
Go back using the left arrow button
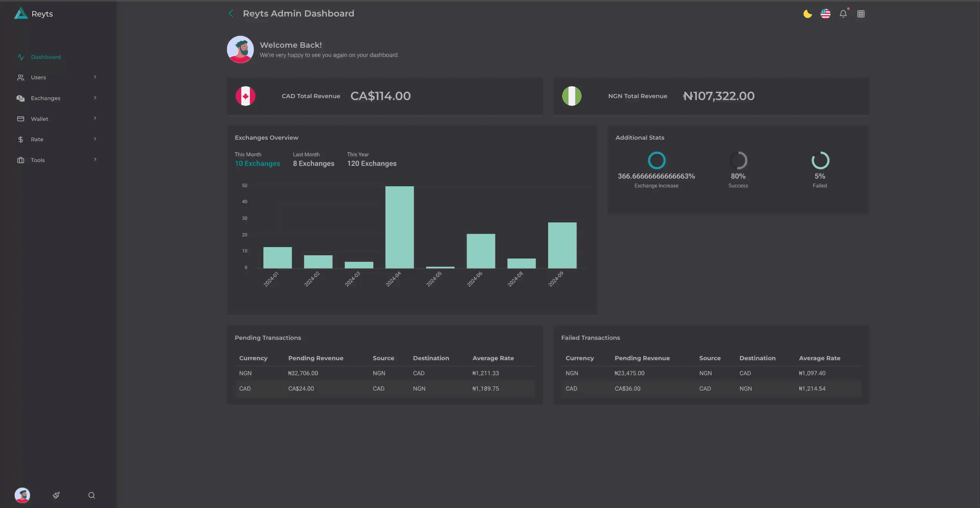pyautogui.click(x=231, y=13)
